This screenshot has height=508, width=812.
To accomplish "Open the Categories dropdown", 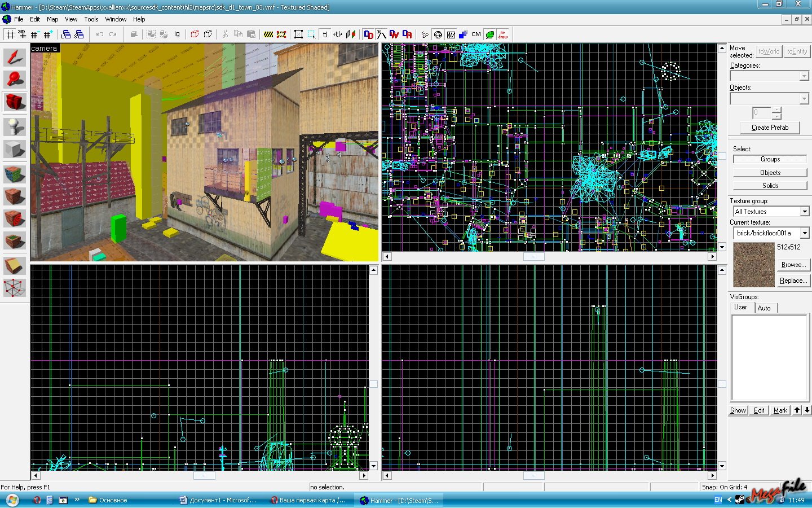I will tap(804, 76).
